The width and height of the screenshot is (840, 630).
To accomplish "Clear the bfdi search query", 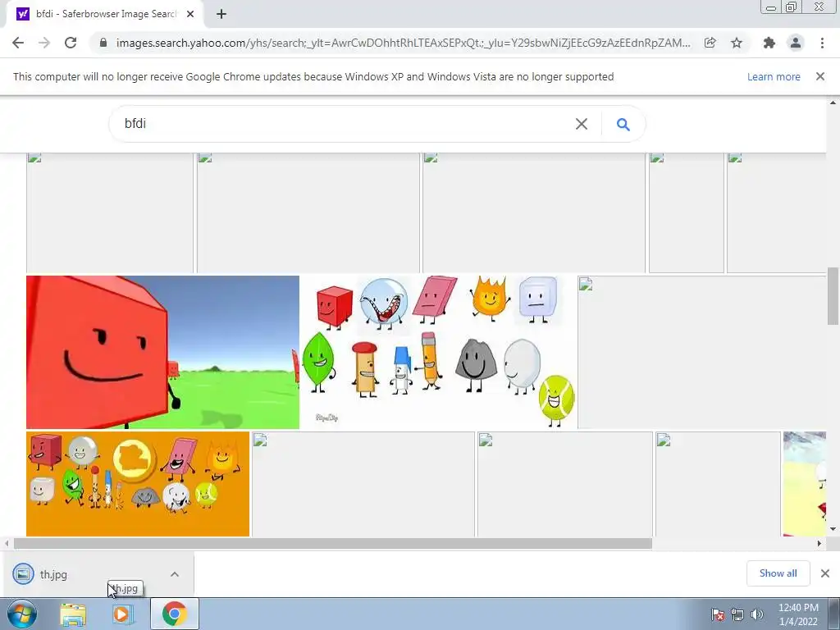I will coord(582,124).
